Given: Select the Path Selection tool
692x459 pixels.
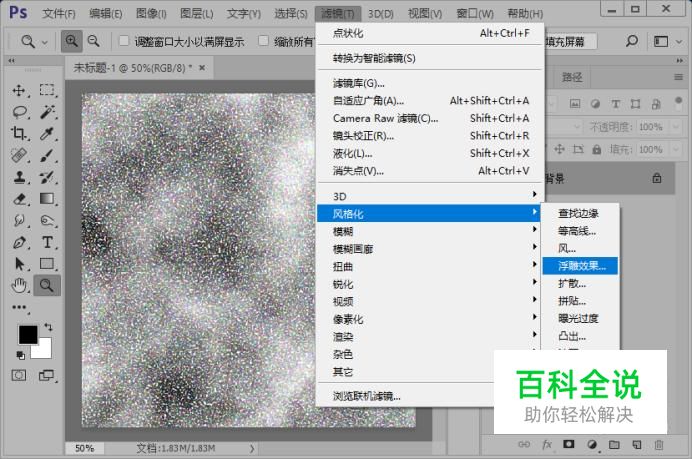Looking at the screenshot, I should coord(19,264).
